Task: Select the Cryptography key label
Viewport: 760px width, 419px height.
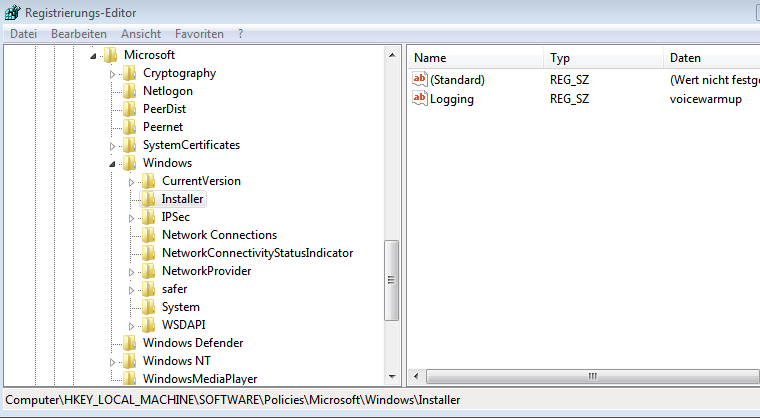Action: pos(179,73)
